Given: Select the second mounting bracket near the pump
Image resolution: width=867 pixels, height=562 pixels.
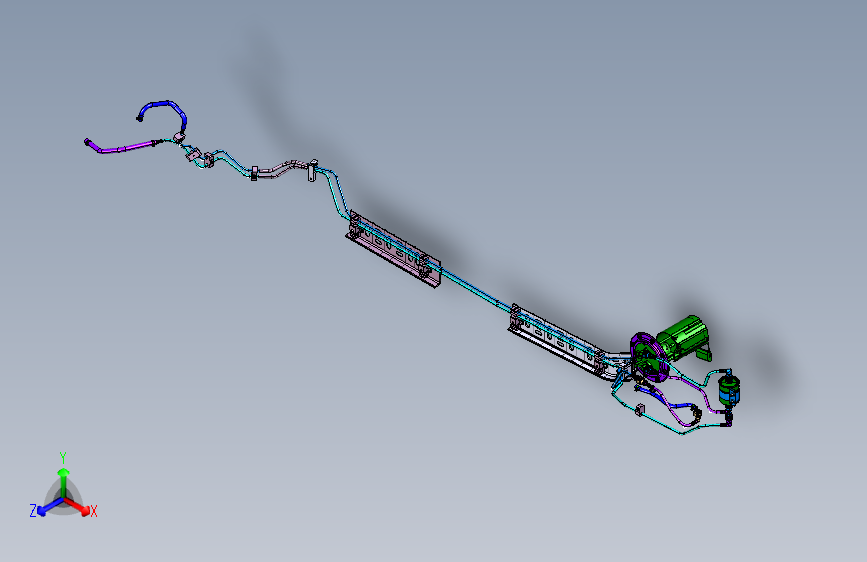Looking at the screenshot, I should pyautogui.click(x=558, y=342).
